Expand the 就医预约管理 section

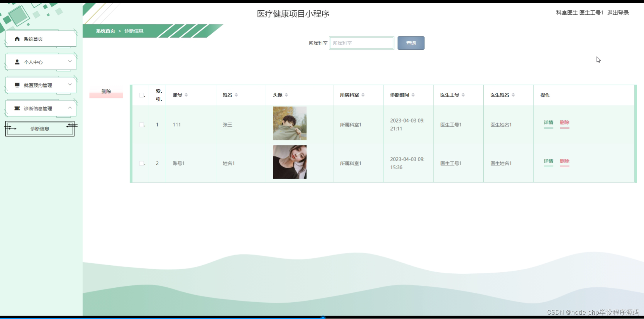coord(70,85)
